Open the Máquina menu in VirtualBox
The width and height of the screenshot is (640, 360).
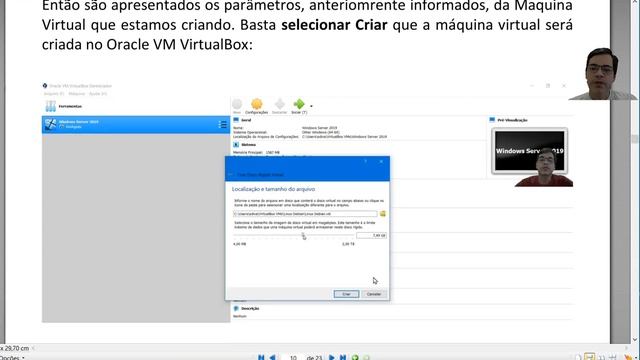(x=77, y=93)
